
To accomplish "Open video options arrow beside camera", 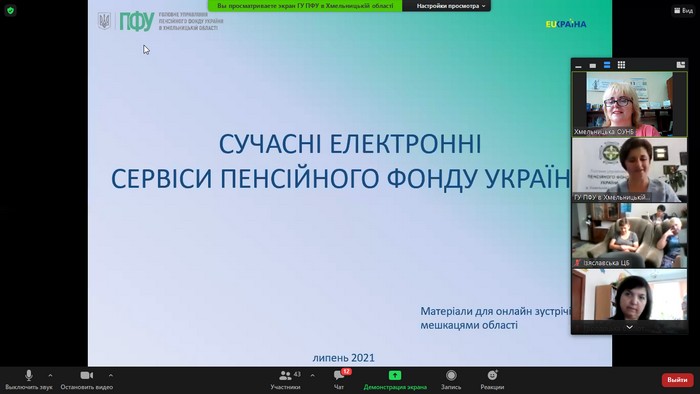I will pyautogui.click(x=111, y=376).
